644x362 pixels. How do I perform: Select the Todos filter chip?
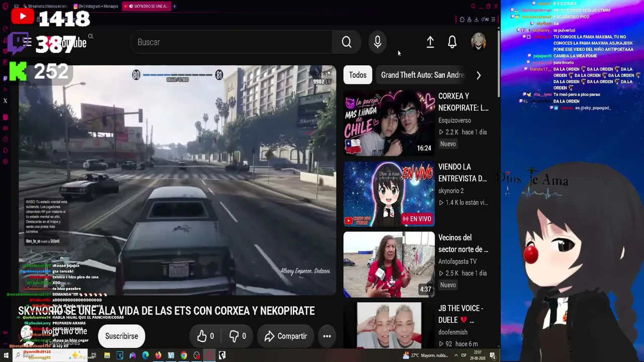(358, 75)
